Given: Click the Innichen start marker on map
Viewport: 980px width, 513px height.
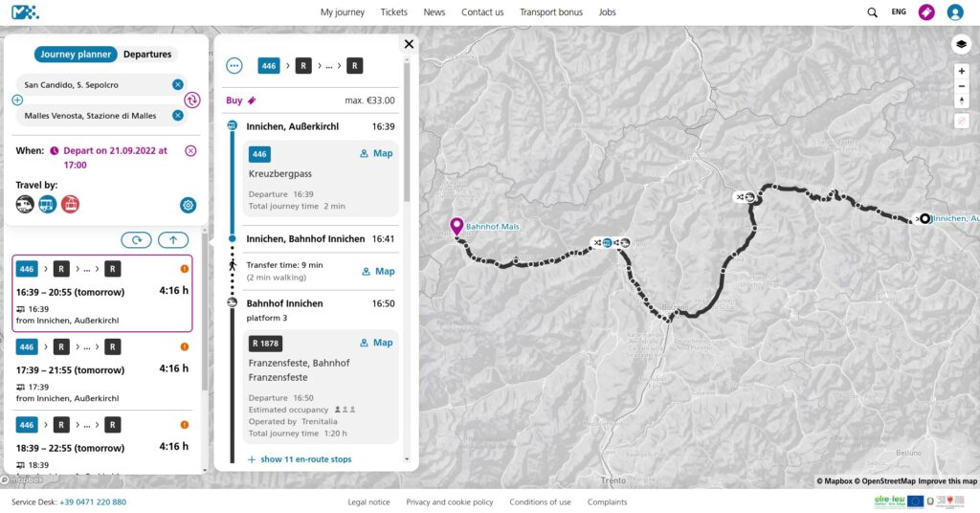Looking at the screenshot, I should pyautogui.click(x=924, y=219).
